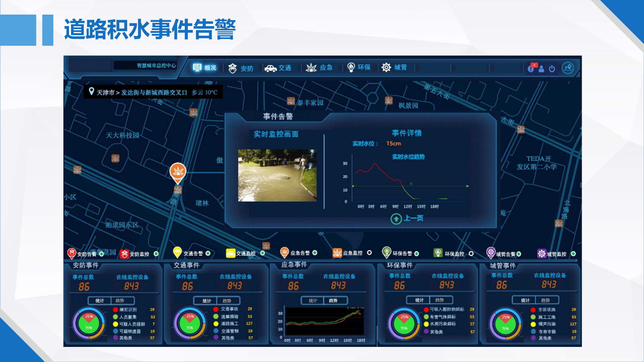644x362 pixels.
Task: Click the yellow 道路施工 legend dot
Action: [216, 324]
